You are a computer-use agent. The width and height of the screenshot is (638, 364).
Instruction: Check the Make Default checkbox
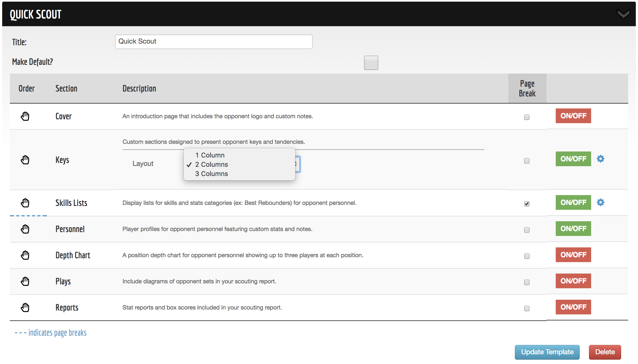371,63
